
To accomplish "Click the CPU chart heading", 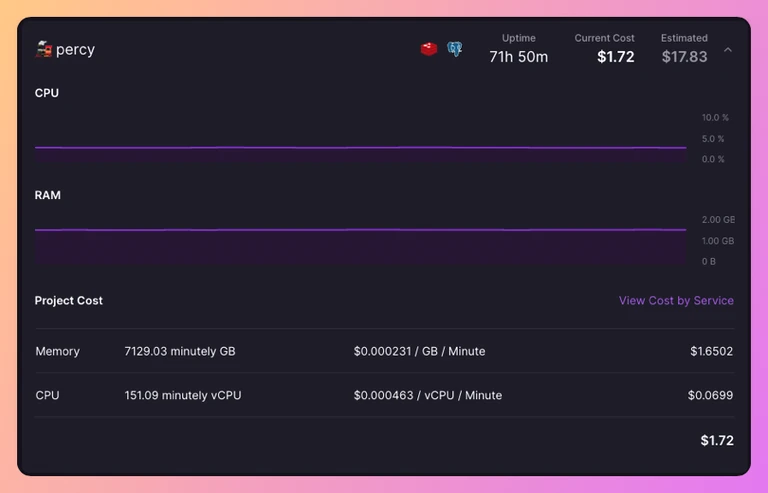I will pos(47,93).
